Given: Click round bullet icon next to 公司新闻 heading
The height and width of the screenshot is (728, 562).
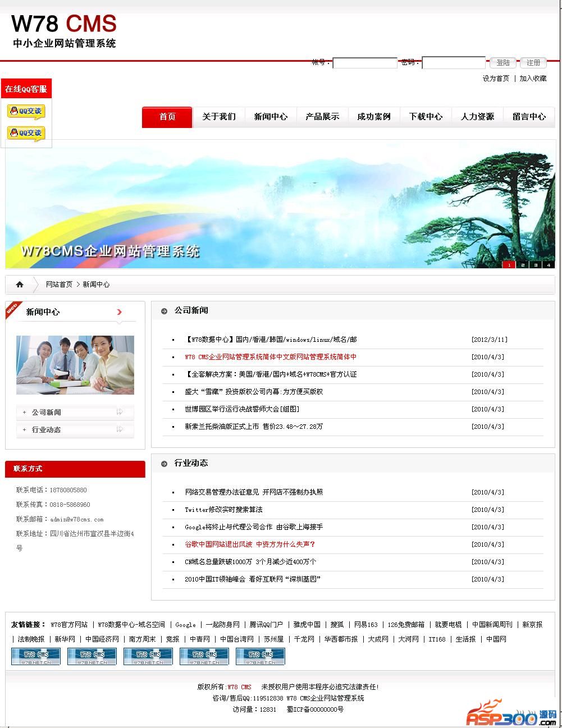Looking at the screenshot, I should [165, 311].
